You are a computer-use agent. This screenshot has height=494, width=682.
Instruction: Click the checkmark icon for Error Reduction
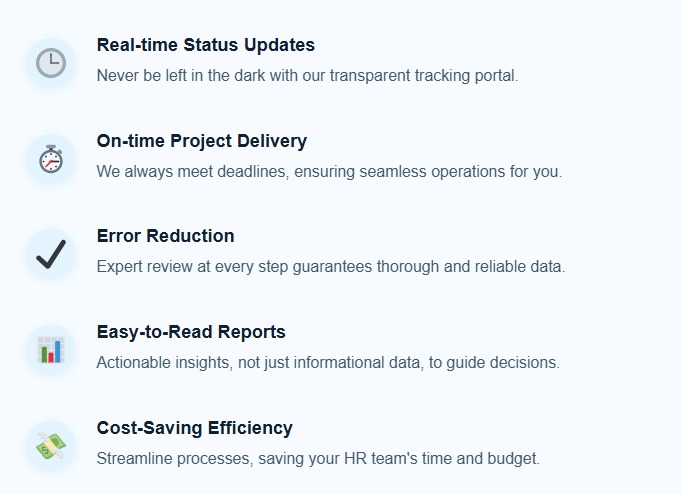click(x=50, y=255)
